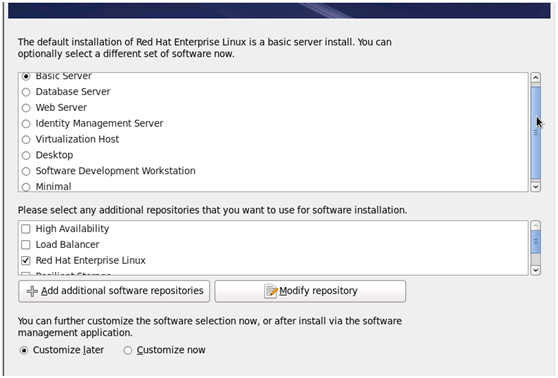Click the repository list scroll-up arrow

[x=535, y=226]
